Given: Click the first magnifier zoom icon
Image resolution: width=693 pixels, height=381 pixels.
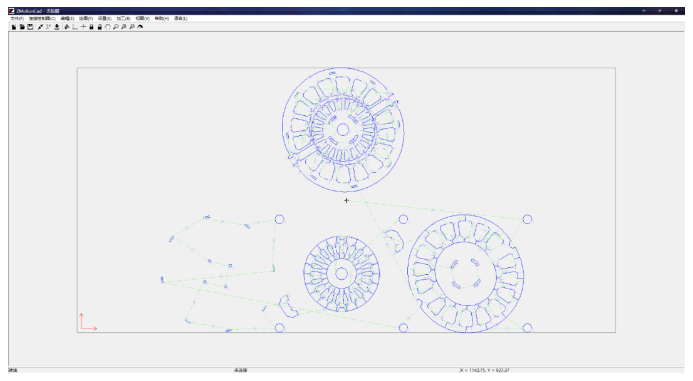Looking at the screenshot, I should pos(116,27).
